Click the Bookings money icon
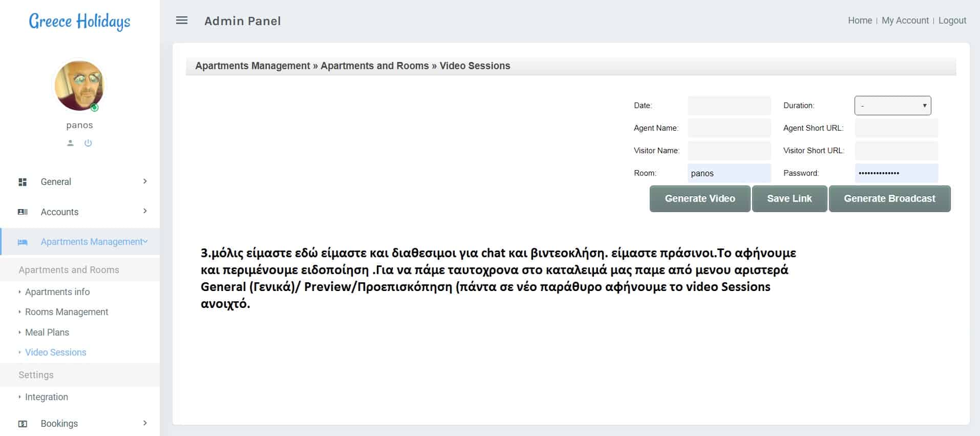Viewport: 980px width, 436px height. click(x=23, y=424)
